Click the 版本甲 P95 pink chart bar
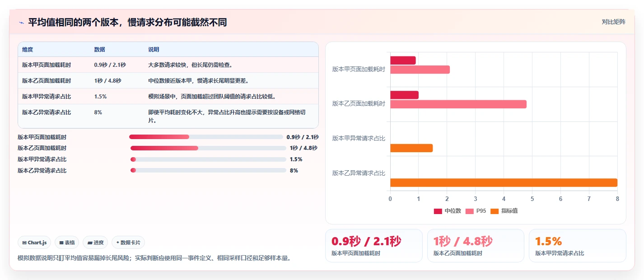Viewport: 644px width, 280px height. [420, 70]
